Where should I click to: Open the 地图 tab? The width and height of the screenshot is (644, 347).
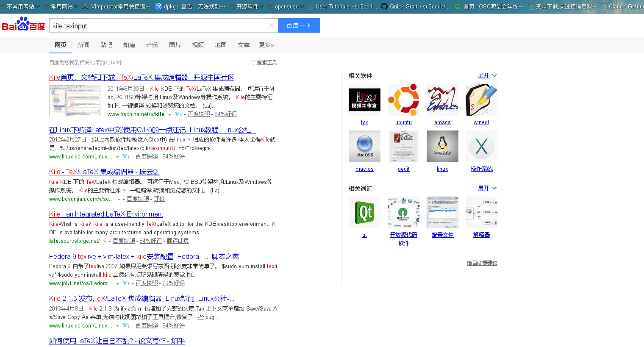(221, 45)
